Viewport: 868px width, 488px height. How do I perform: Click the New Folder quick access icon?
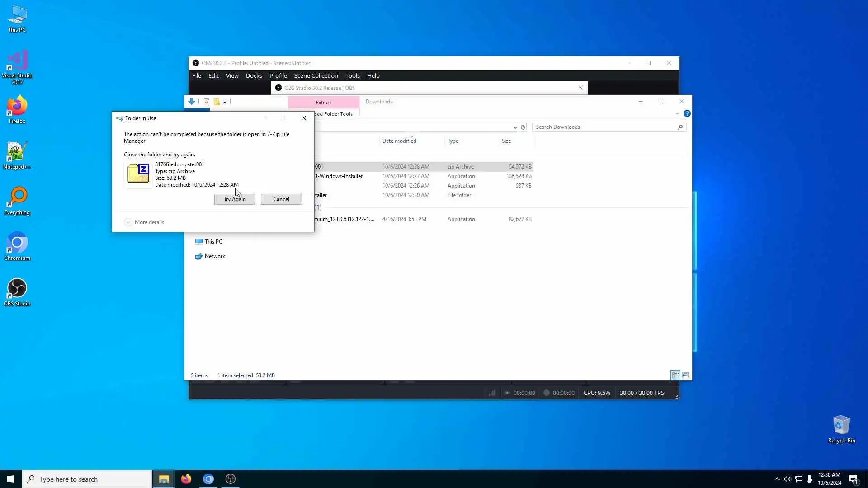[x=217, y=102]
